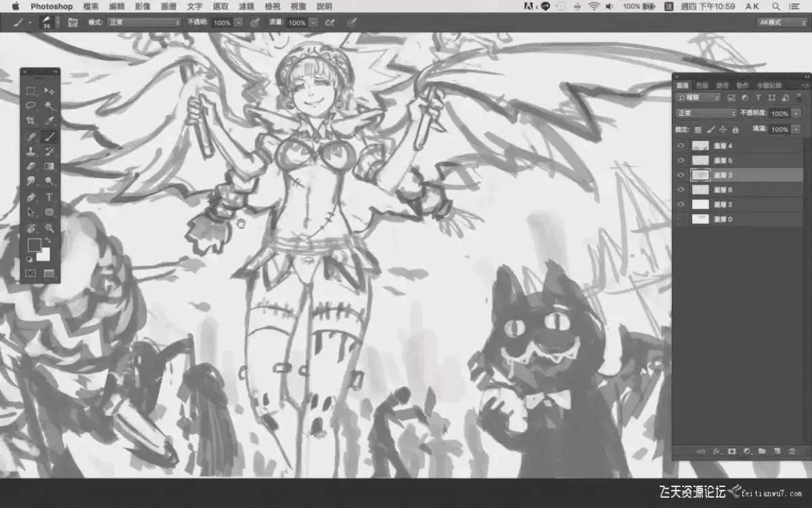Hide 圖層 5 using its eye icon

point(681,161)
